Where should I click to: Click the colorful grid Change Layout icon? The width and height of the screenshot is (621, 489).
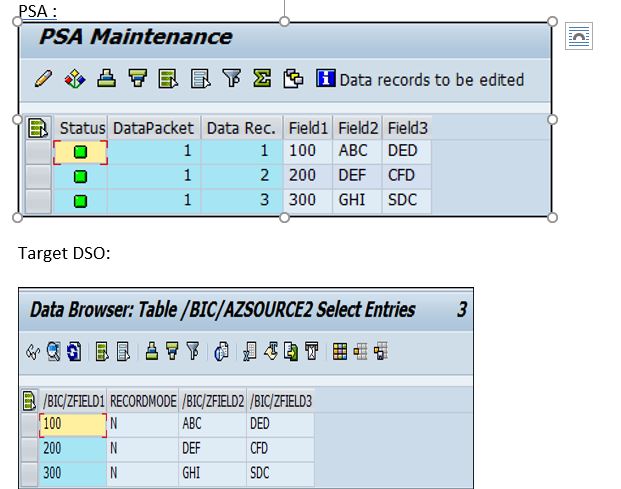[x=340, y=351]
